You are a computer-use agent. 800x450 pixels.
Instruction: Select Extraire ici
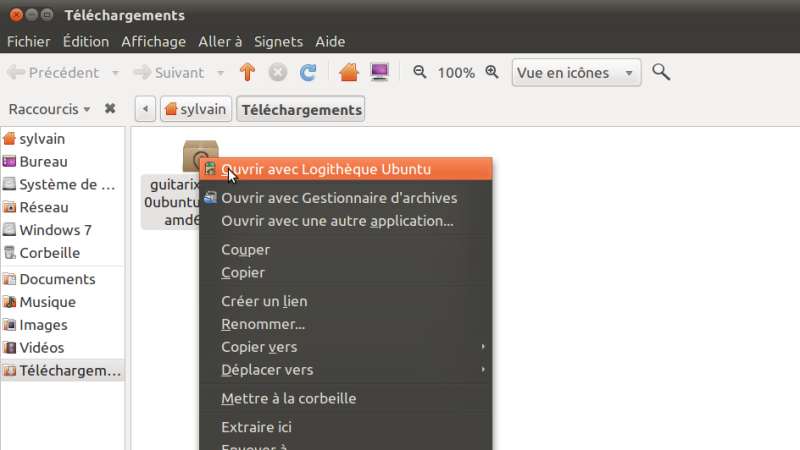click(x=346, y=427)
